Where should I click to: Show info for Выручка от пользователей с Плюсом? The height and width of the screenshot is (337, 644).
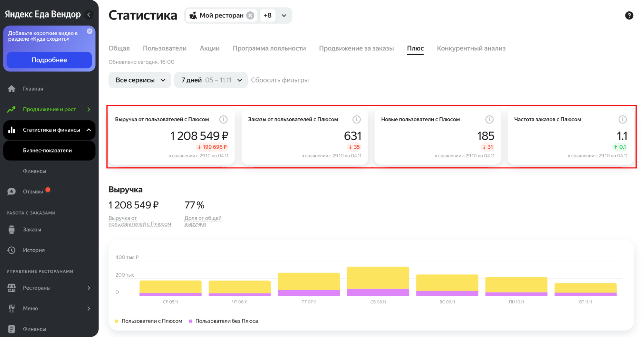pyautogui.click(x=223, y=119)
